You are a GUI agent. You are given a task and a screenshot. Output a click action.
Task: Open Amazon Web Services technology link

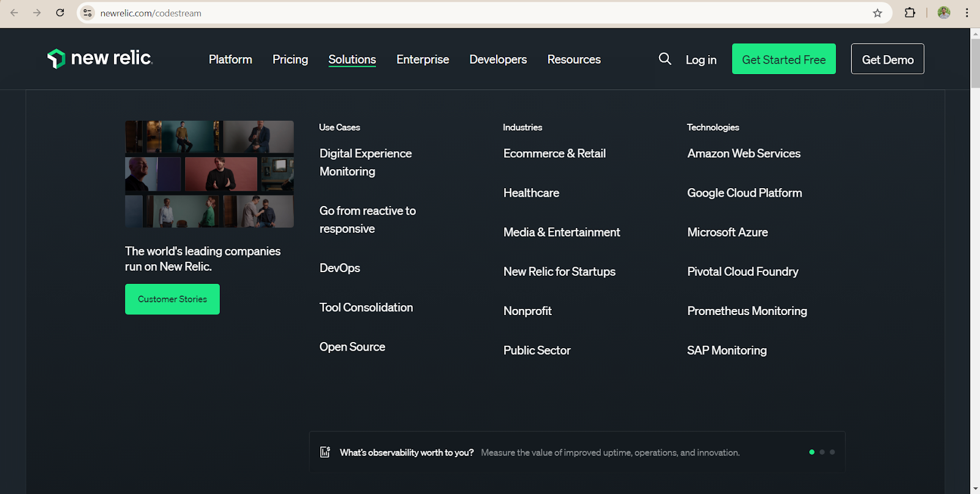[x=744, y=153]
